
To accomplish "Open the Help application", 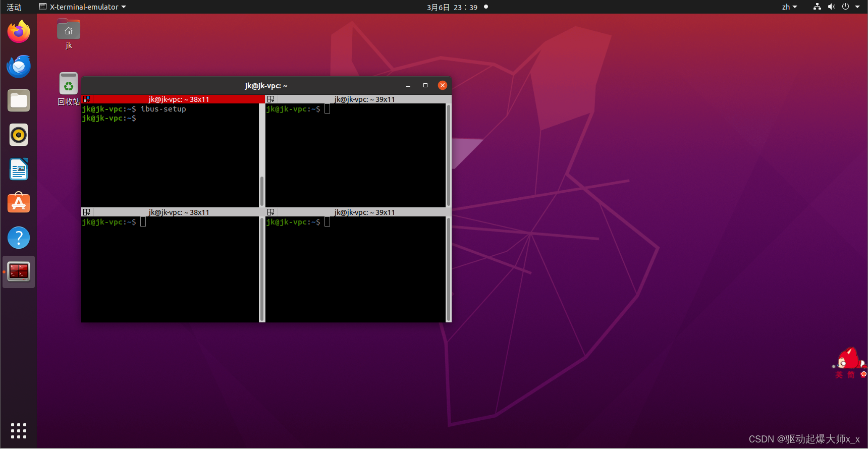I will pos(19,238).
